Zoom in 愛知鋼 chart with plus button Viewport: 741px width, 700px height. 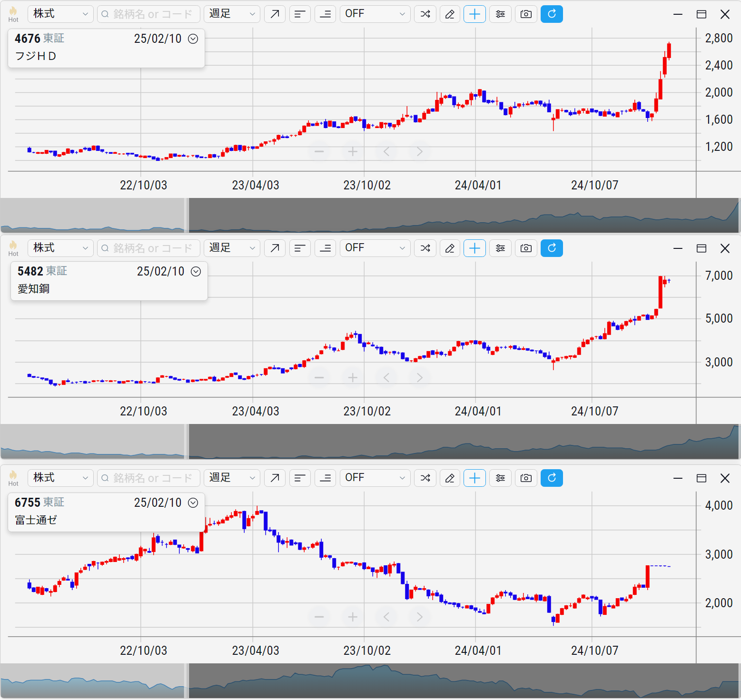[353, 378]
